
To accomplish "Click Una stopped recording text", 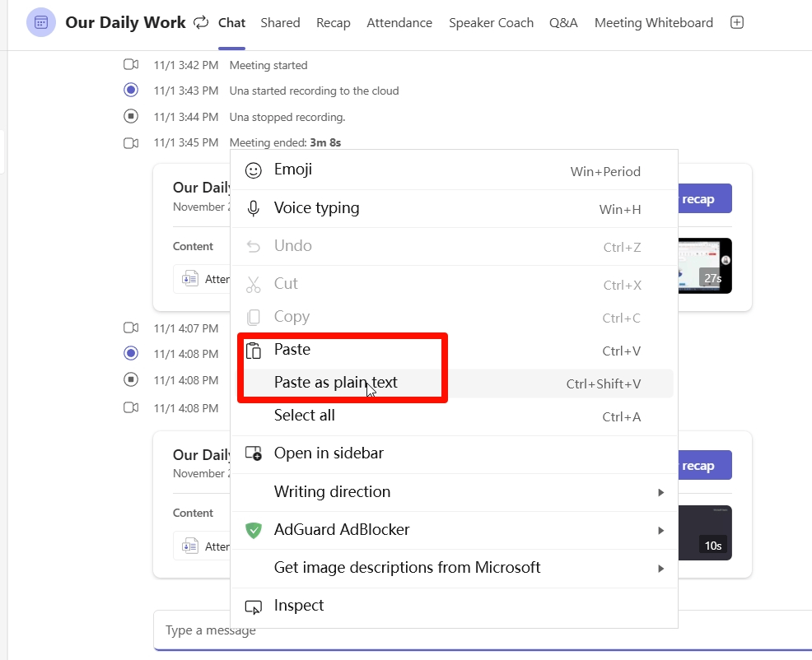I will [287, 117].
